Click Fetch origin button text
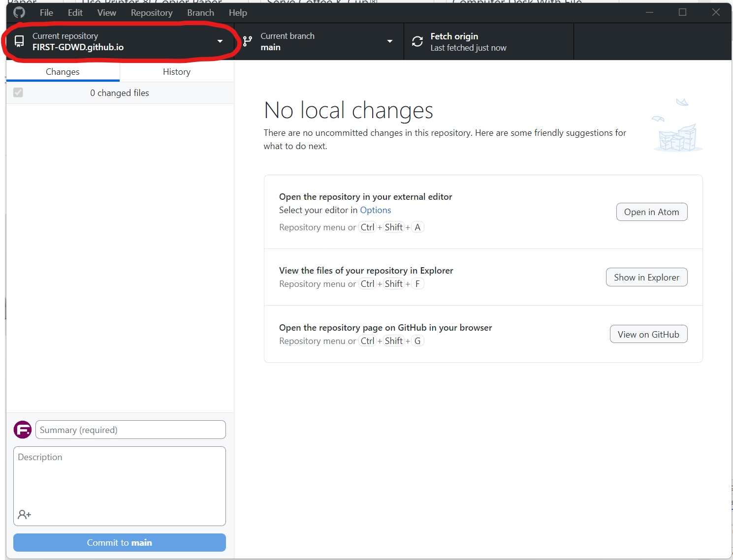This screenshot has width=733, height=560. (x=454, y=36)
